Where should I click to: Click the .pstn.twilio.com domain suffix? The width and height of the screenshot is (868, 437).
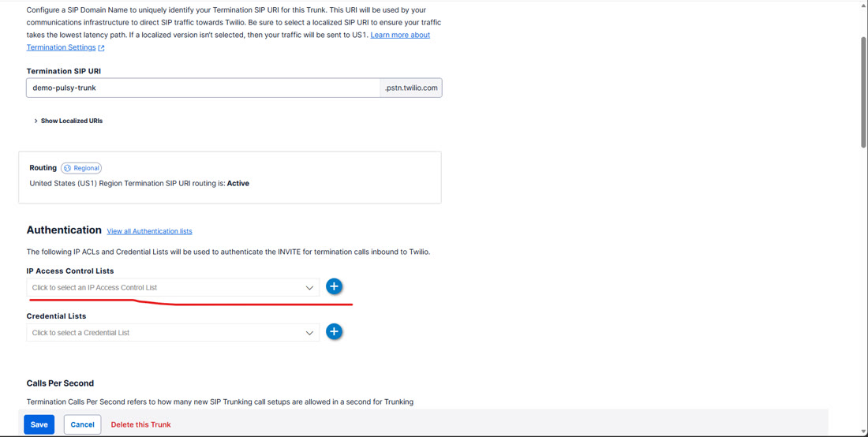pyautogui.click(x=411, y=88)
